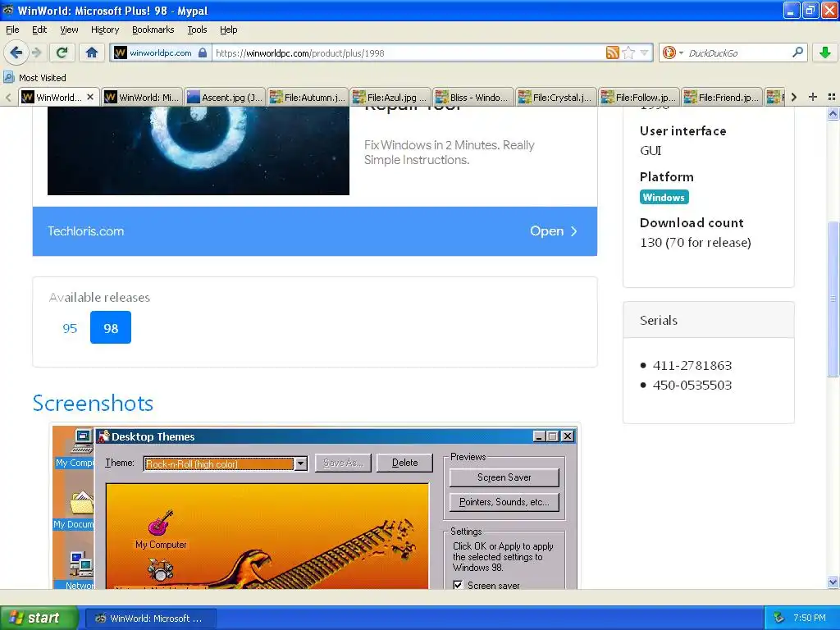Click the download count 130 text

point(695,243)
